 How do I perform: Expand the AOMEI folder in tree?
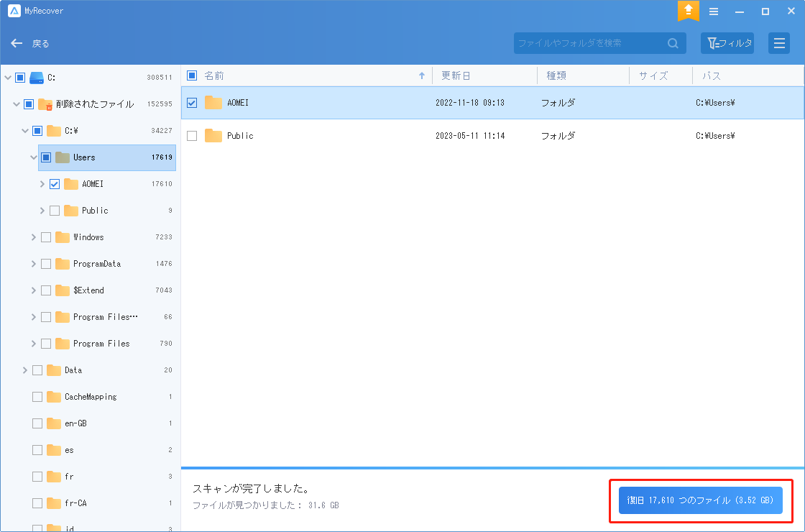42,184
